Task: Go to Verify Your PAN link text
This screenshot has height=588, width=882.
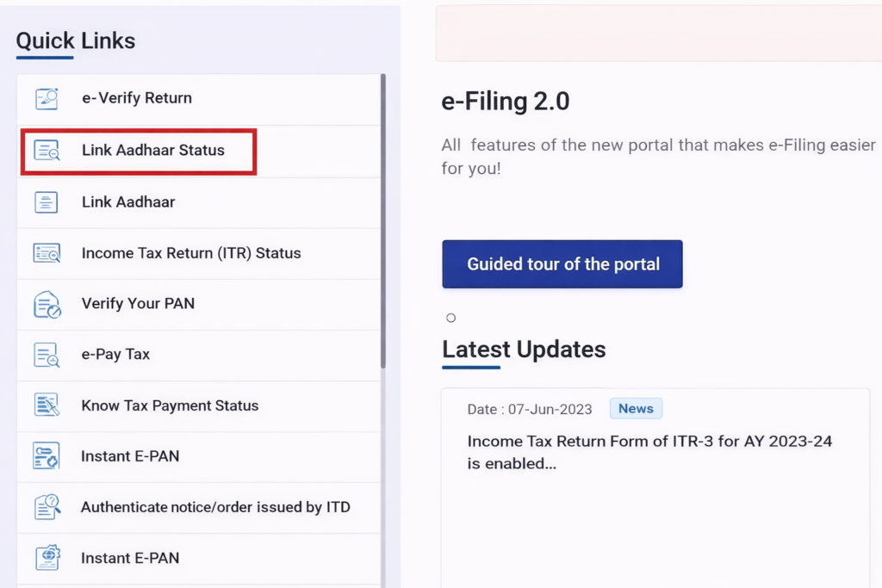Action: click(138, 304)
